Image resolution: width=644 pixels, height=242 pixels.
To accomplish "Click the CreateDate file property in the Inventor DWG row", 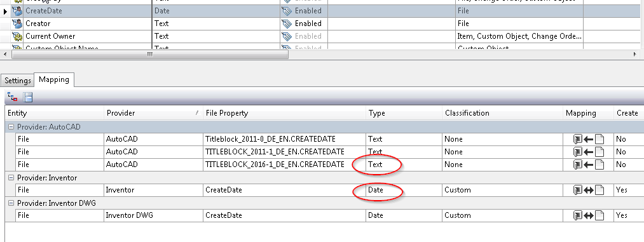I will pos(284,216).
